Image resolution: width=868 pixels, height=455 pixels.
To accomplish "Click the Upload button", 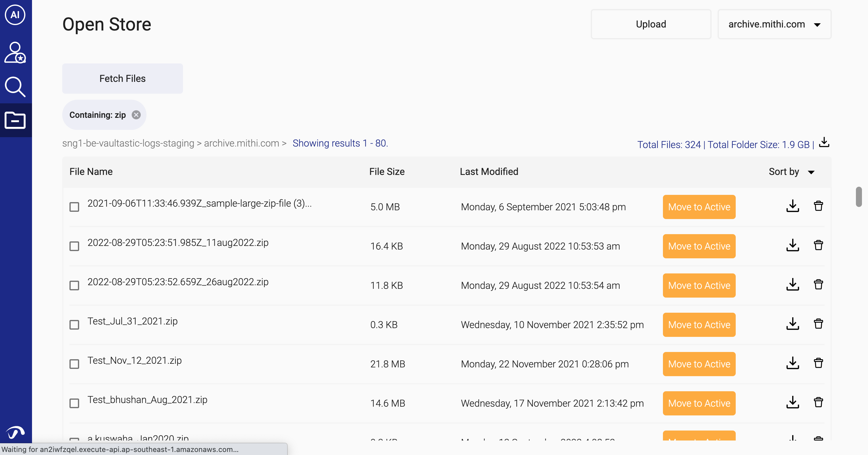I will (x=651, y=24).
